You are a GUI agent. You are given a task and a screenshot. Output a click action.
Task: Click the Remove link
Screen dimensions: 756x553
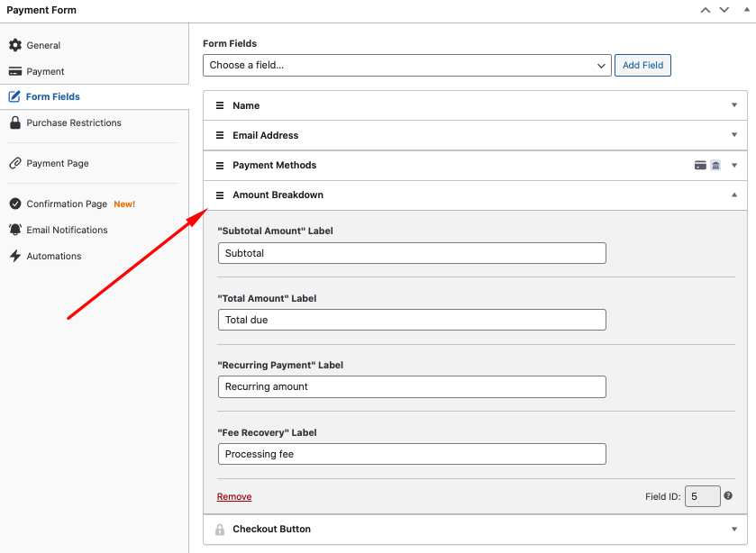pos(234,497)
